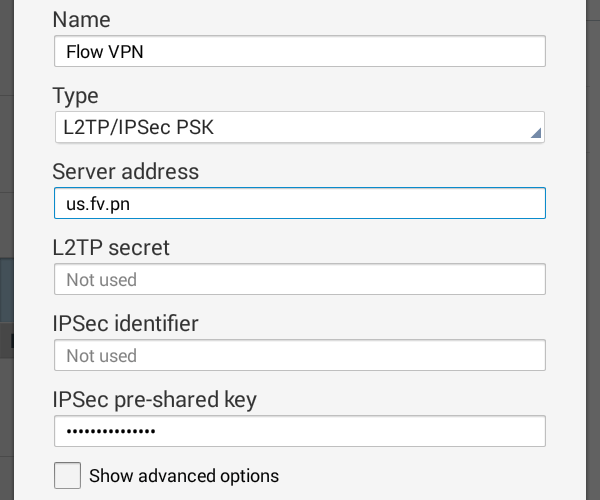Screen dimensions: 600x500
Task: Place cursor on 'us.fv.pn' server text
Action: point(96,204)
